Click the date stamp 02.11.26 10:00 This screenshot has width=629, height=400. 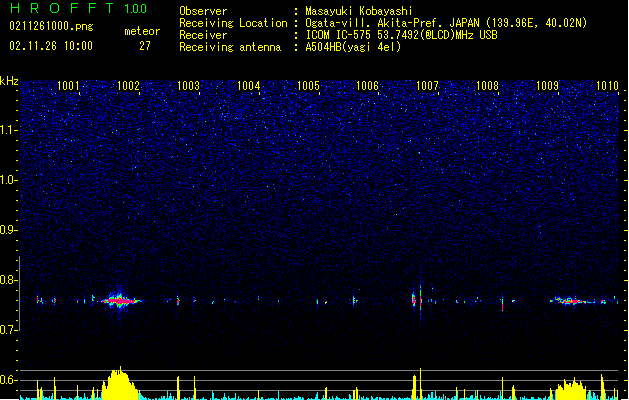(51, 46)
